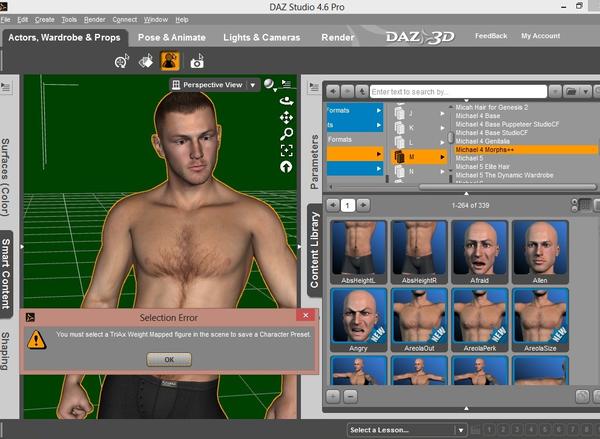This screenshot has height=439, width=600.
Task: Select Michael 4 Base in the product list
Action: [478, 116]
